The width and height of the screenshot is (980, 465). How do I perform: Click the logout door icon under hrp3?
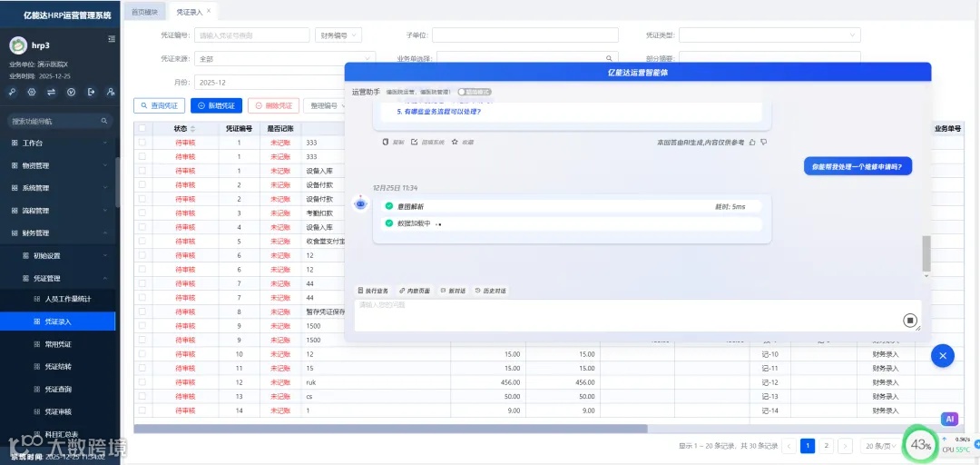(92, 92)
